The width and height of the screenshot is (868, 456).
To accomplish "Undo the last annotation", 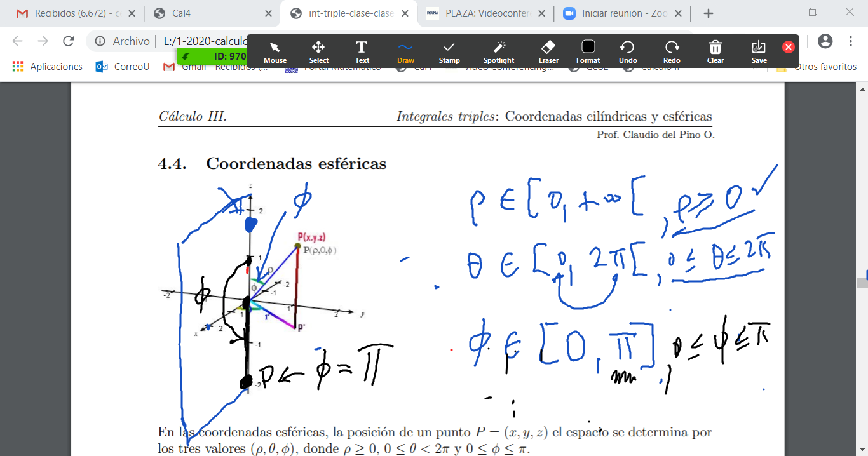I will tap(628, 51).
